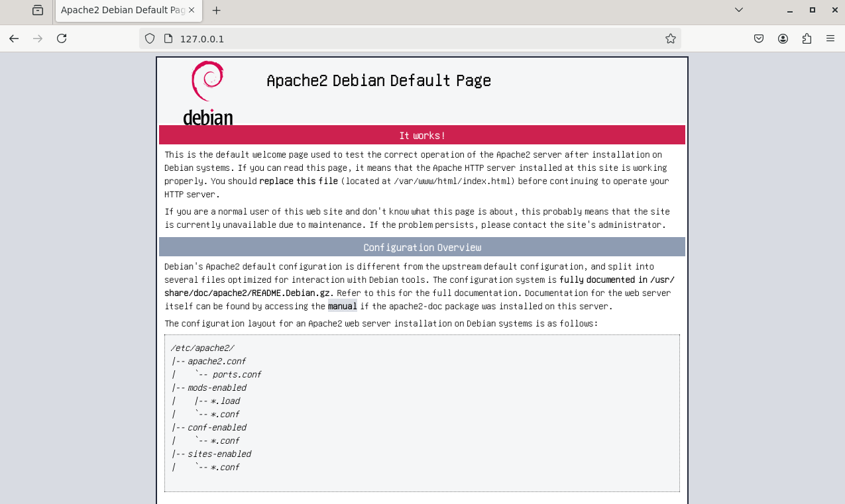The width and height of the screenshot is (845, 504).
Task: Reload the current page
Action: click(x=62, y=38)
